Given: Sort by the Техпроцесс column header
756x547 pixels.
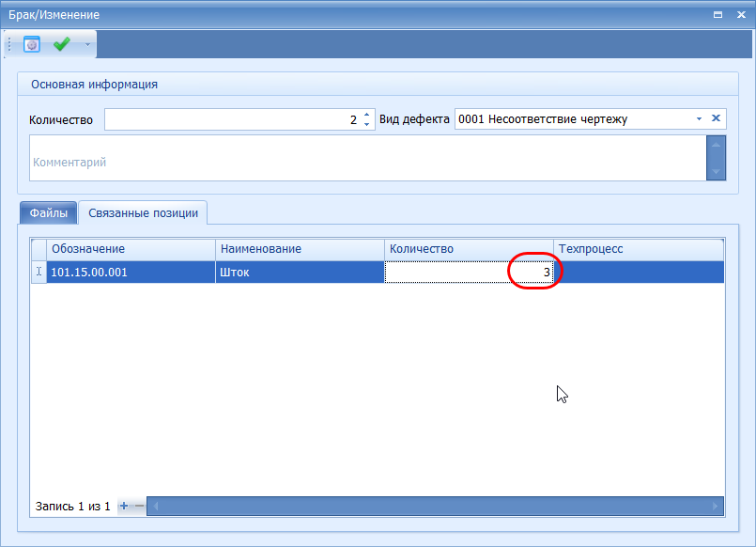Looking at the screenshot, I should (x=638, y=248).
